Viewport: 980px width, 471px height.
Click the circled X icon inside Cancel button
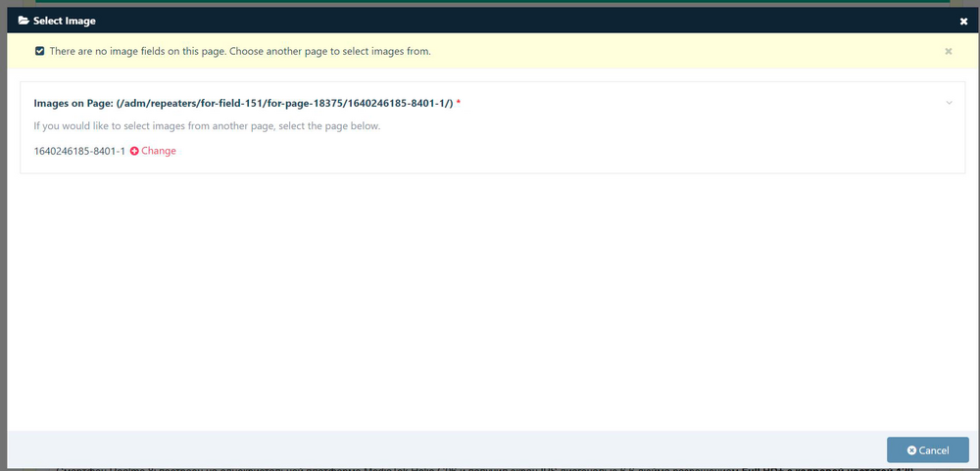pyautogui.click(x=911, y=450)
